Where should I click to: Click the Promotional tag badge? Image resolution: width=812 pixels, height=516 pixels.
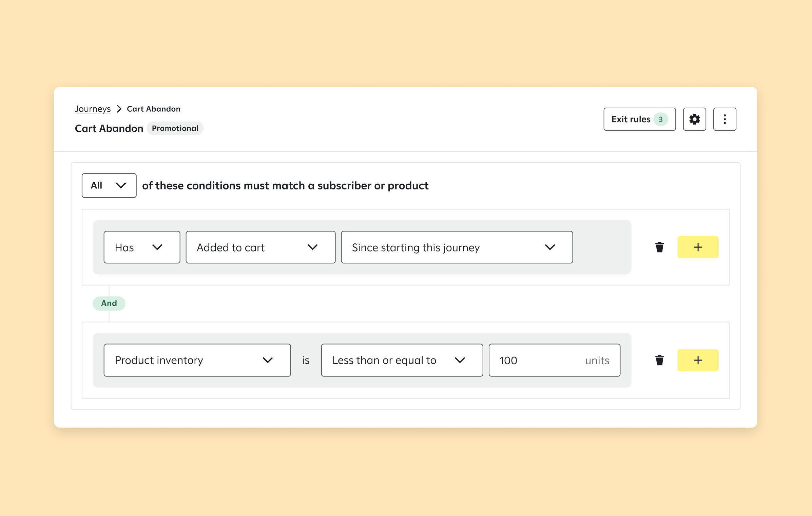pos(175,128)
